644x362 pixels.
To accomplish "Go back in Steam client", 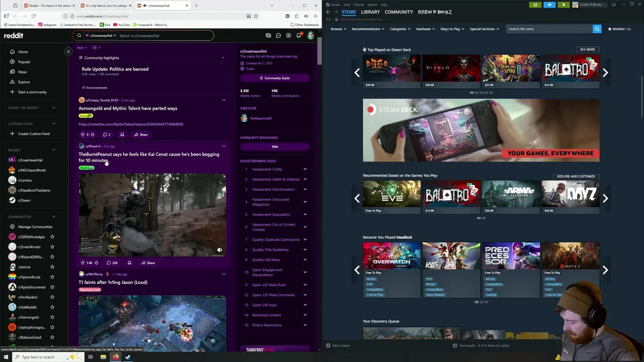I will [x=328, y=12].
